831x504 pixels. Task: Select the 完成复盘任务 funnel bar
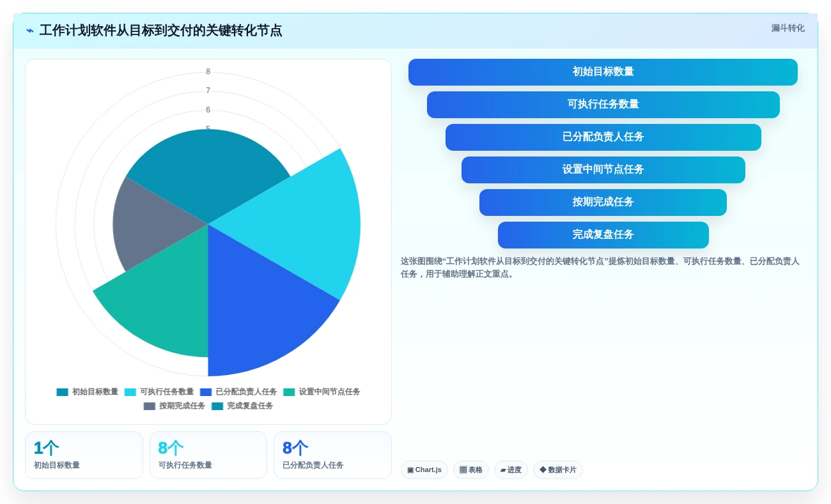603,235
